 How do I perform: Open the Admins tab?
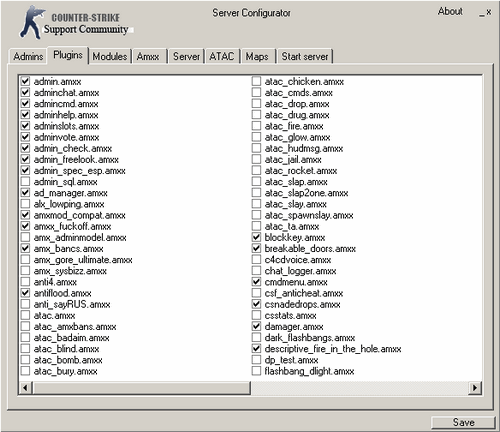(x=28, y=56)
